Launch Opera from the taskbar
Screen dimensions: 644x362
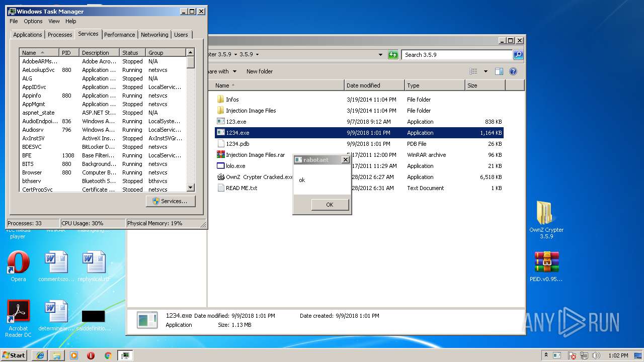click(x=91, y=355)
